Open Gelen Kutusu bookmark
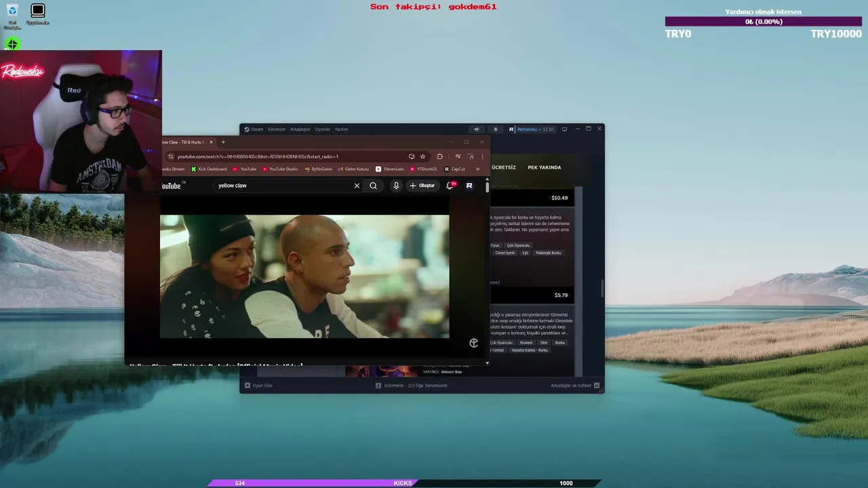 coord(353,169)
